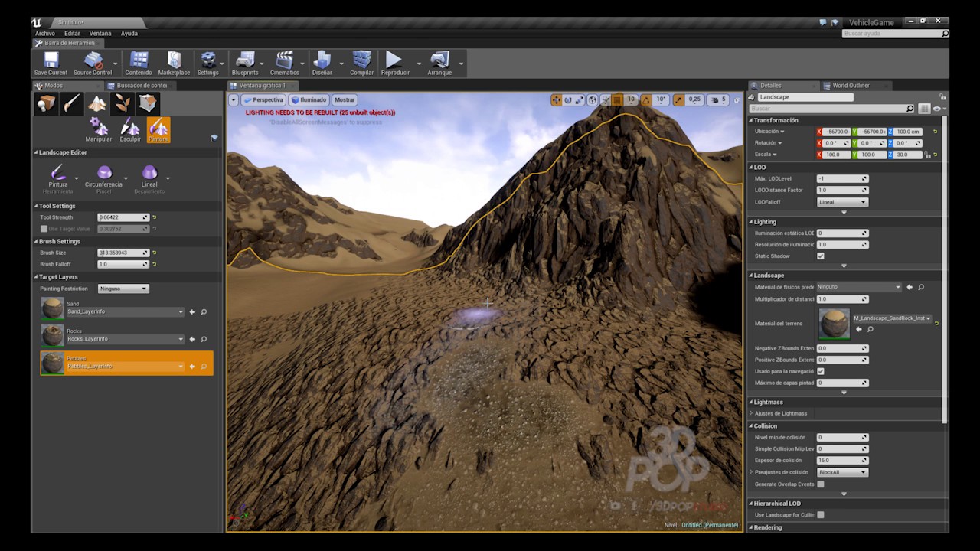This screenshot has height=551, width=980.
Task: Open Source Control from the toolbar
Action: (93, 60)
